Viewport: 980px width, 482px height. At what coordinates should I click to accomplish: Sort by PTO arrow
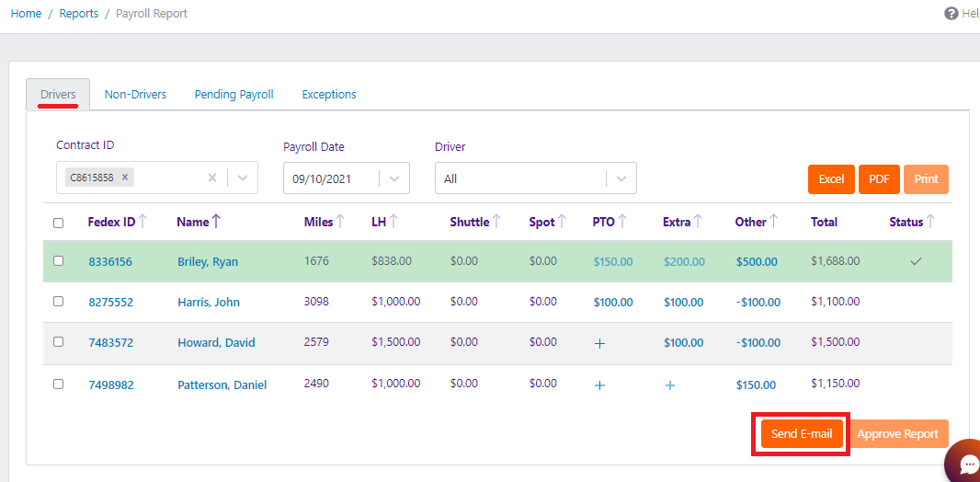[x=623, y=222]
